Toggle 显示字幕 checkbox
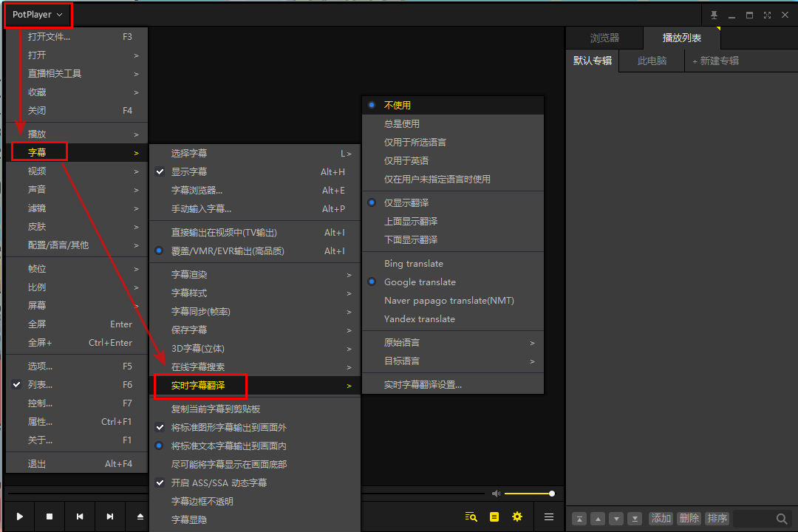This screenshot has width=798, height=532. [x=160, y=171]
